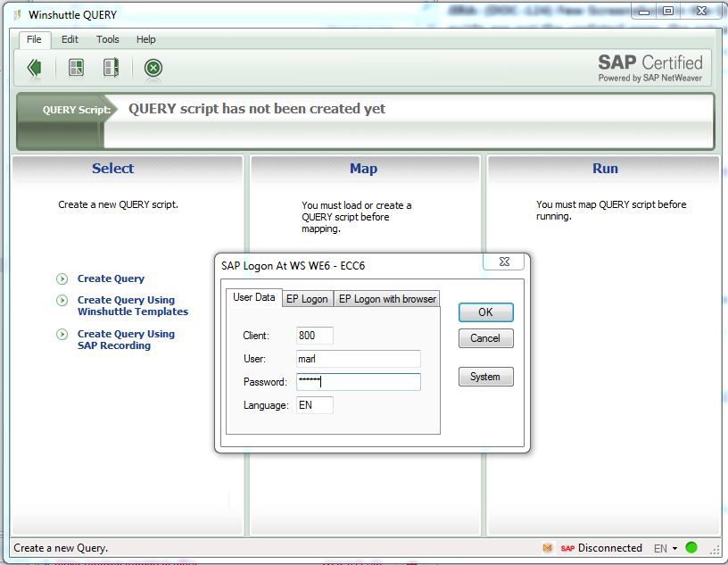This screenshot has height=565, width=728.
Task: Switch to the EP Logon tab
Action: coord(308,299)
